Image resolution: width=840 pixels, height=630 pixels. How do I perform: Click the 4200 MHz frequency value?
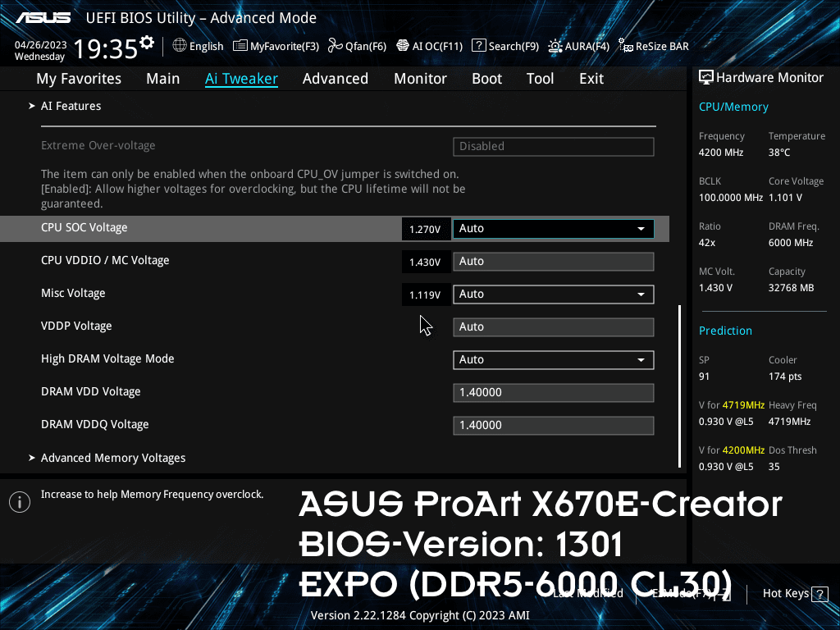pos(720,153)
